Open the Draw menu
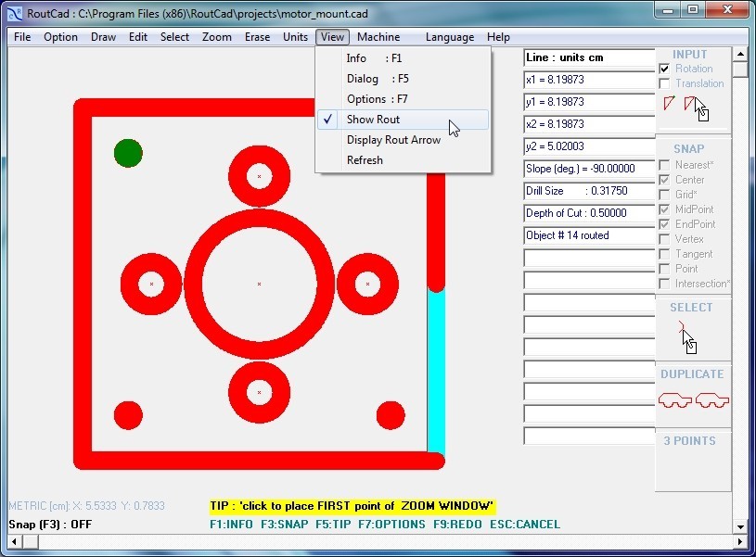This screenshot has width=756, height=557. pos(102,37)
